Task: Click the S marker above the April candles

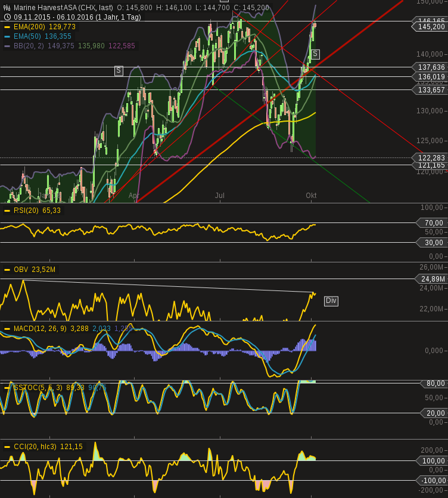Action: (119, 70)
